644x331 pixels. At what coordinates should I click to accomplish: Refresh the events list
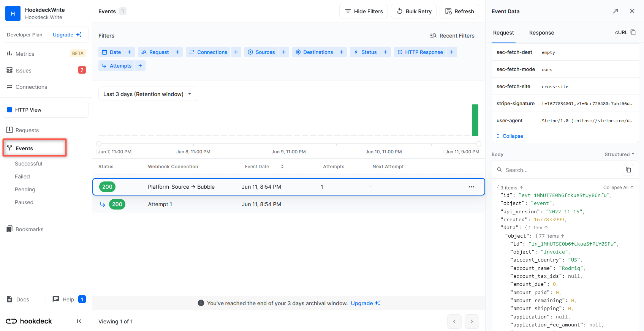pyautogui.click(x=459, y=11)
